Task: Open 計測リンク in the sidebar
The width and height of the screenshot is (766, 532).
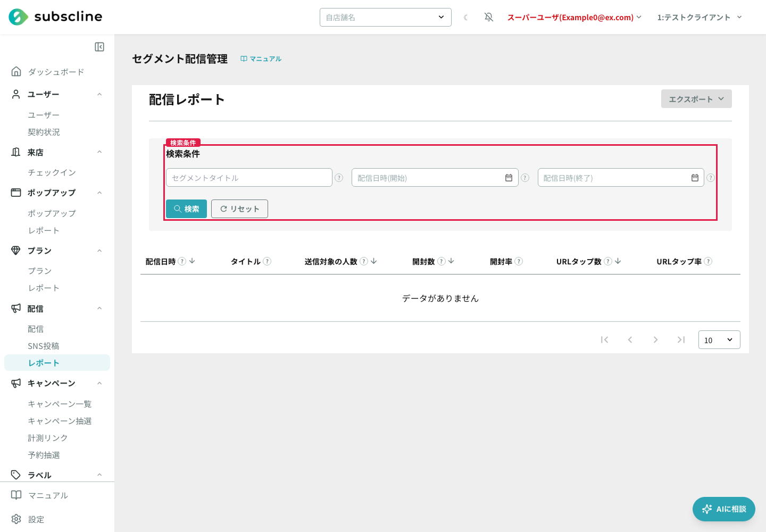Action: pos(48,438)
